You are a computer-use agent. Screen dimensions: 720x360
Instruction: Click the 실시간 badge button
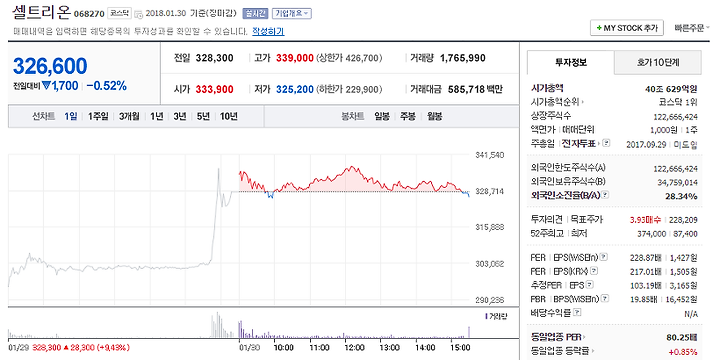pos(255,14)
